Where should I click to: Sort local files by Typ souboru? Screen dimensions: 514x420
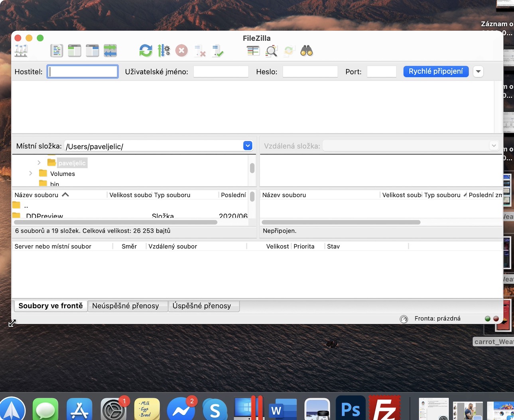tap(185, 195)
